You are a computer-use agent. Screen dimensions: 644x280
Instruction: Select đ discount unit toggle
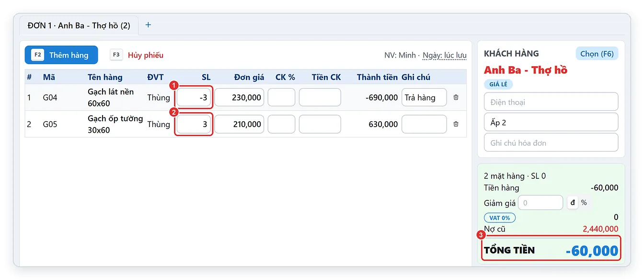(x=573, y=203)
